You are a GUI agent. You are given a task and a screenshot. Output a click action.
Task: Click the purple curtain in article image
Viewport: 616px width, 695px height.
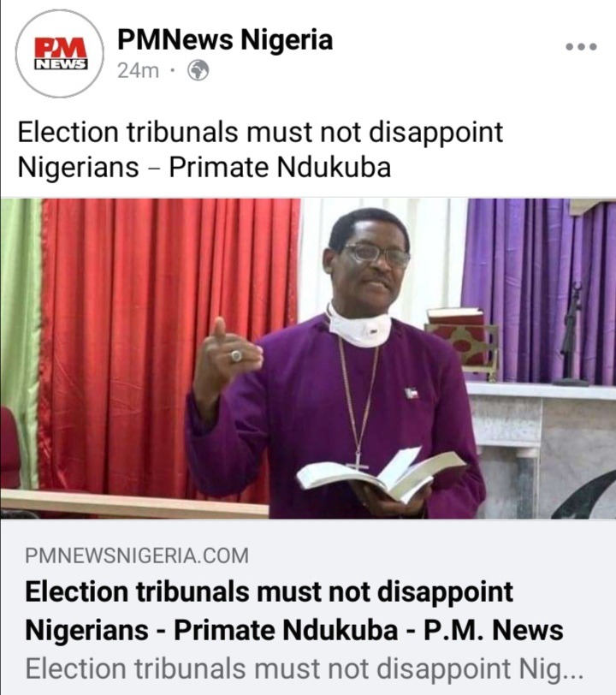coord(538,291)
